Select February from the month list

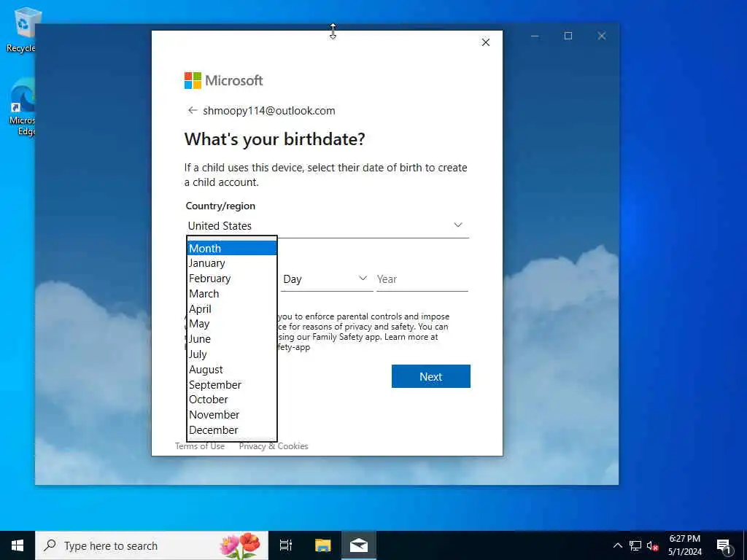[231, 279]
